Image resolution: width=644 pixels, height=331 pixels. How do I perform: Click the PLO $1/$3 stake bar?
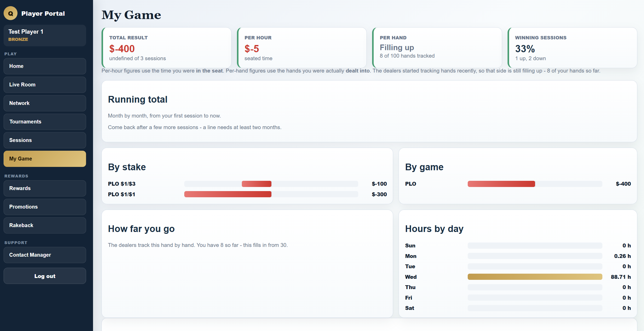click(256, 184)
